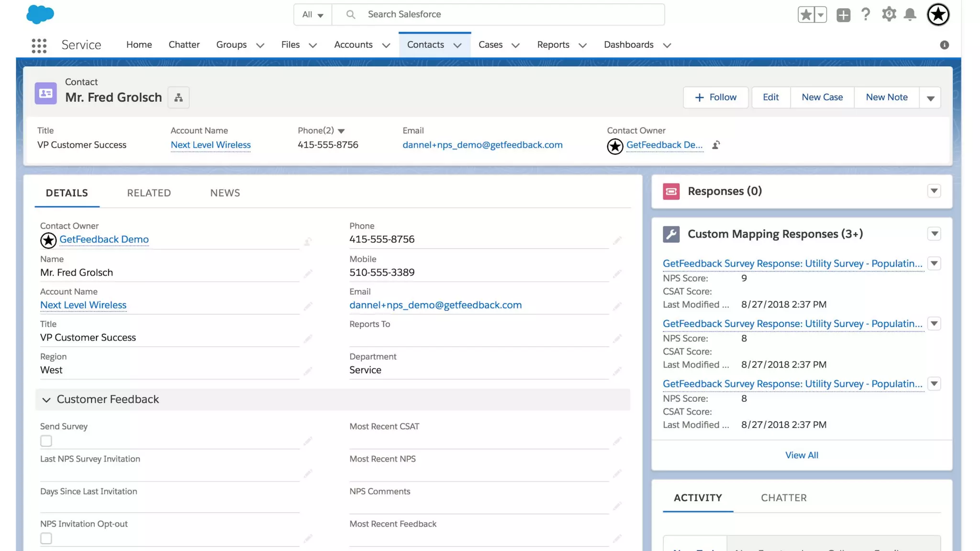
Task: Click the Custom Mapping Responses wrench icon
Action: pos(671,234)
